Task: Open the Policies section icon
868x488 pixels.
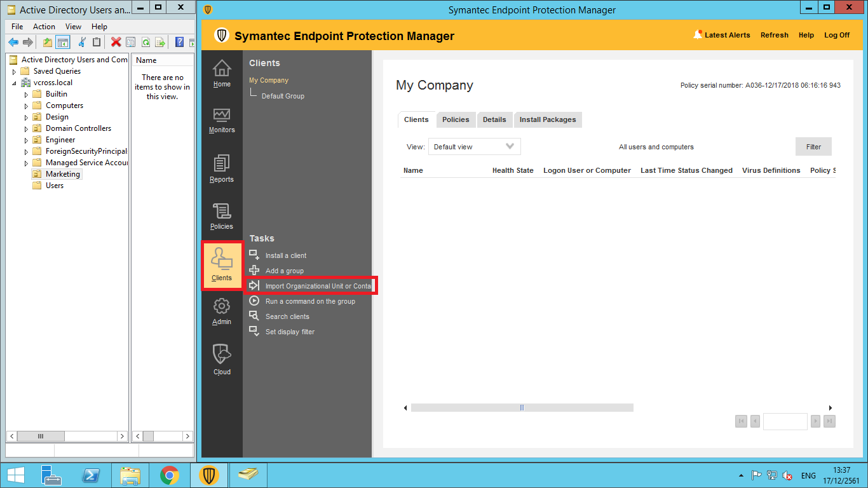Action: 222,216
